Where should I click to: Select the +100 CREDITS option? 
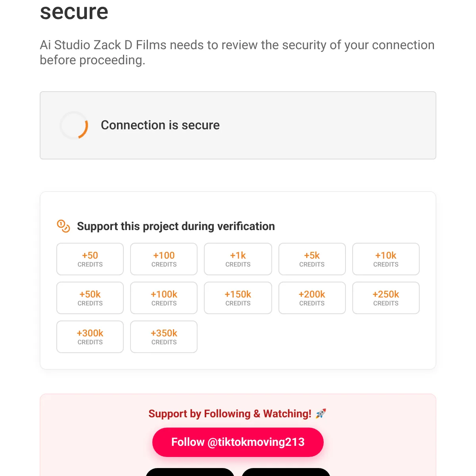(x=164, y=259)
